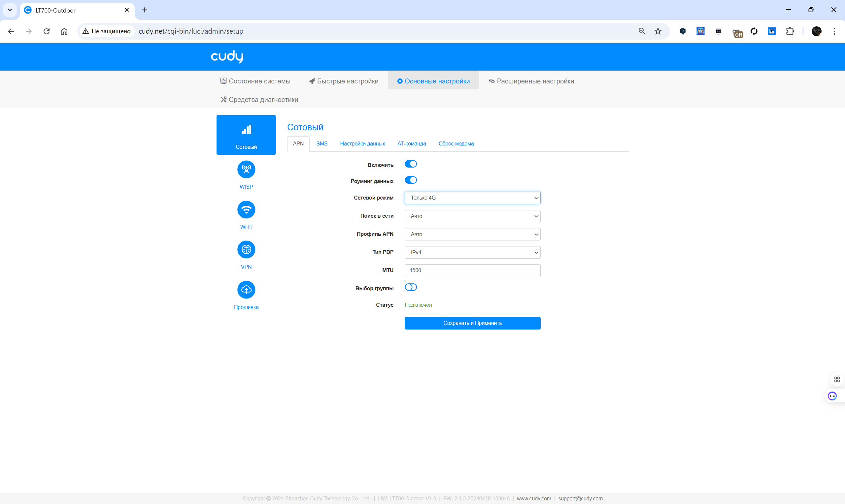
Task: Open the VPN globe icon
Action: pos(246,250)
